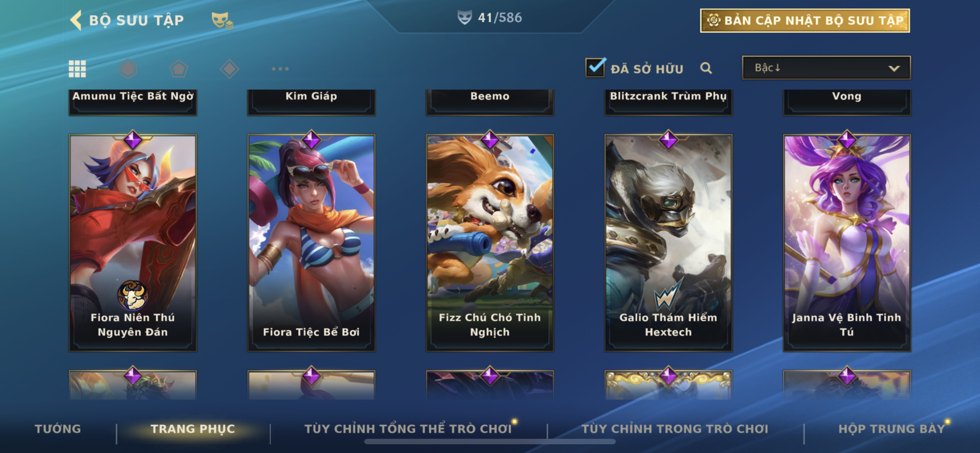Open TÙY CHỈNH TỔNG THỂ TRÒ CHƠI tab
The height and width of the screenshot is (453, 980).
tap(408, 429)
